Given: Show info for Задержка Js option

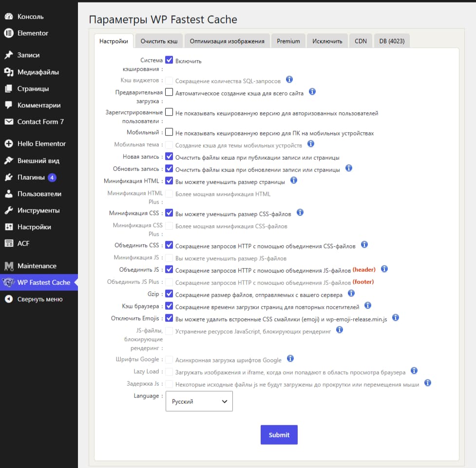Looking at the screenshot, I should click(x=427, y=383).
